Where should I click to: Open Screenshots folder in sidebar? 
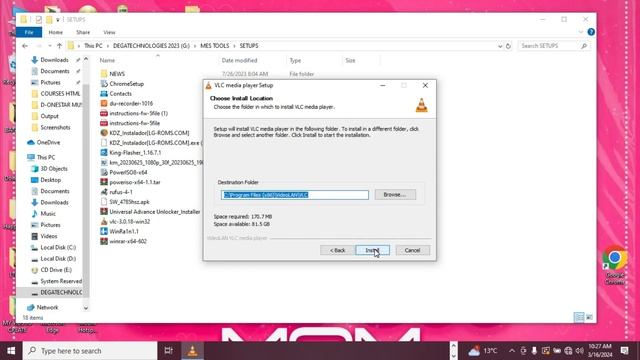coord(55,127)
